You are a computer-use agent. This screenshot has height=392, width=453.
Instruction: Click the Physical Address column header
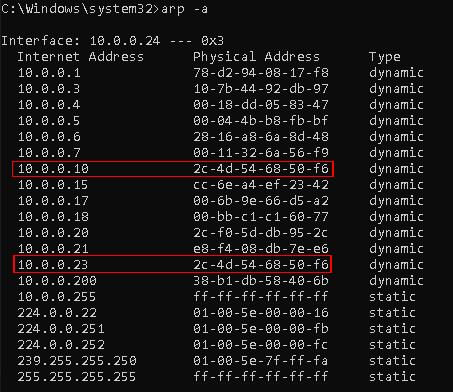[x=256, y=57]
